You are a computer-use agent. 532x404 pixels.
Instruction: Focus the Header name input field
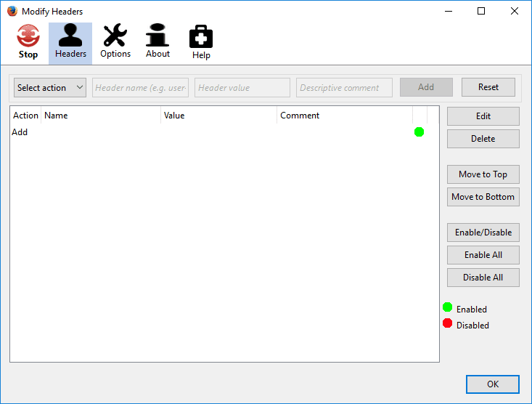coord(141,88)
